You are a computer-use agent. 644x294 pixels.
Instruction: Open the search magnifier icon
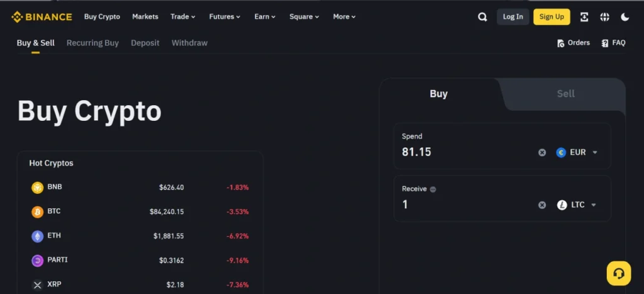(482, 17)
